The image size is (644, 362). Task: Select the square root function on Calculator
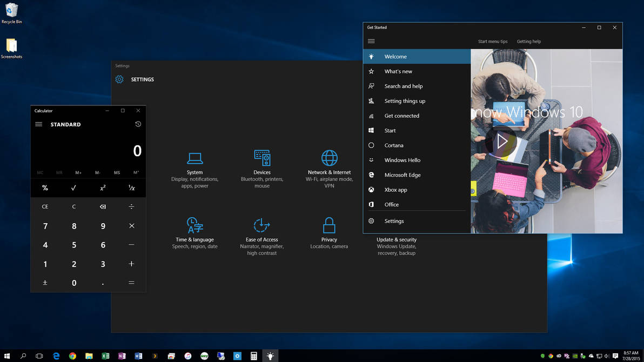pos(74,187)
